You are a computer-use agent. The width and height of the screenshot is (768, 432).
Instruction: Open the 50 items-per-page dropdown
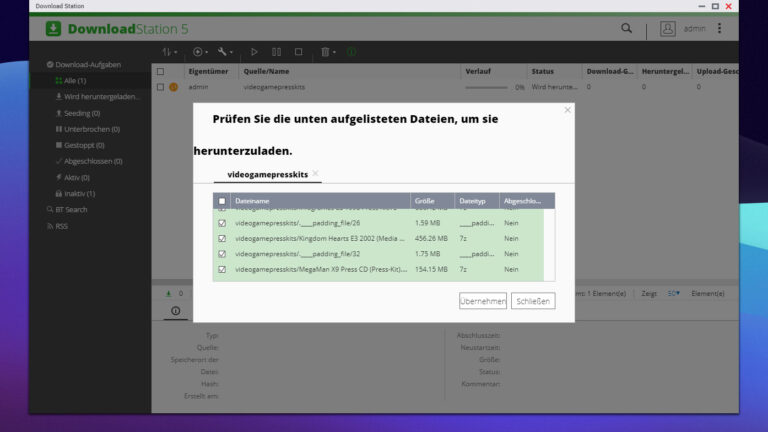coord(673,293)
